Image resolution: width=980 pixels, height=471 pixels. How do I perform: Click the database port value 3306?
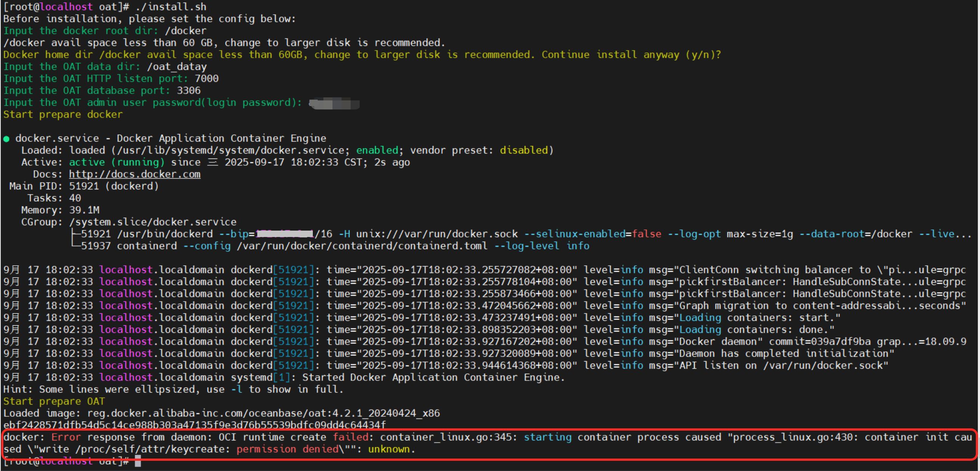click(x=189, y=91)
